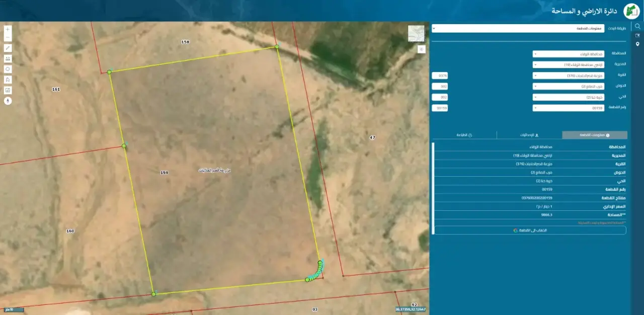This screenshot has height=315, width=644.
Task: Open the village (القرية) dropdown
Action: (569, 75)
